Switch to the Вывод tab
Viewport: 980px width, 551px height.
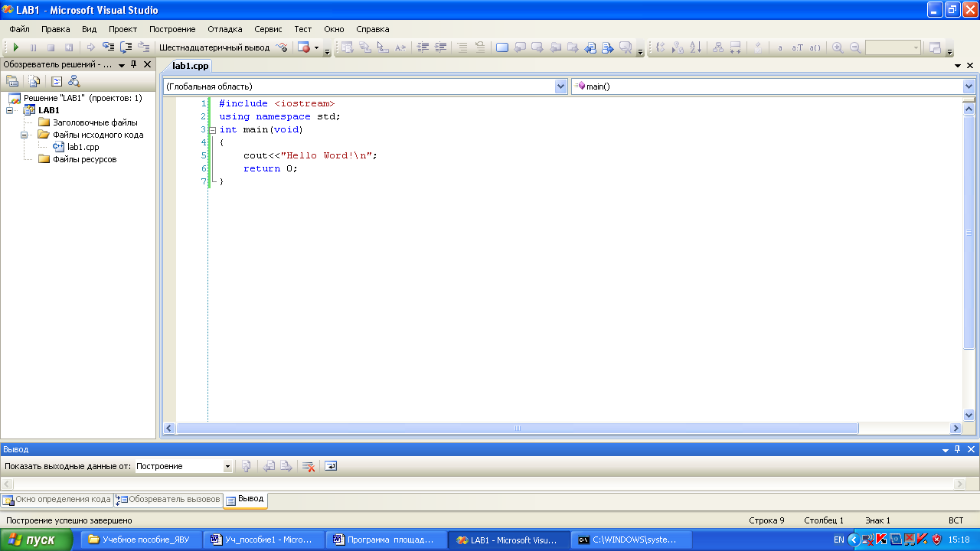pyautogui.click(x=245, y=500)
